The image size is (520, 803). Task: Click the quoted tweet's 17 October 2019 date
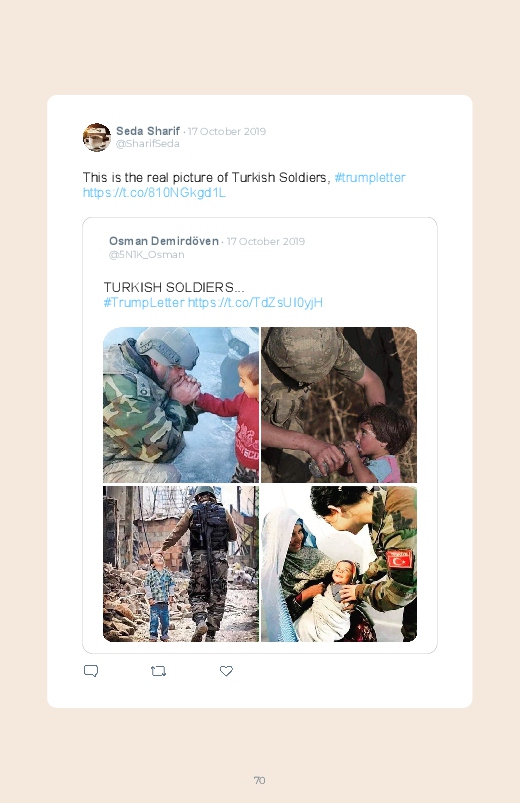(266, 241)
